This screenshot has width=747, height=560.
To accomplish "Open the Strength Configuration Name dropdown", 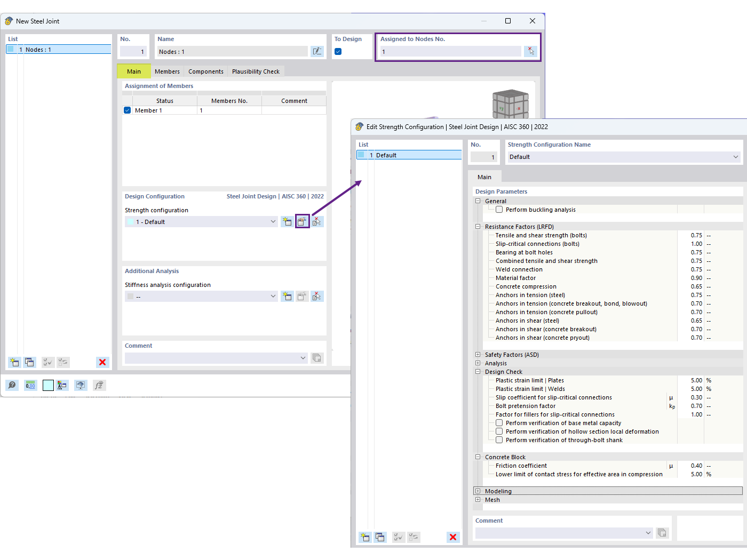I will [x=736, y=157].
